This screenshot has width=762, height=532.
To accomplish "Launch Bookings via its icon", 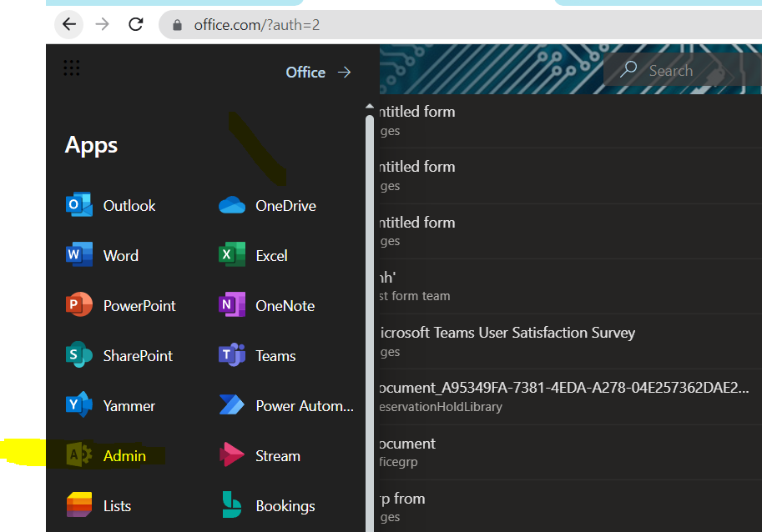I will pos(232,504).
